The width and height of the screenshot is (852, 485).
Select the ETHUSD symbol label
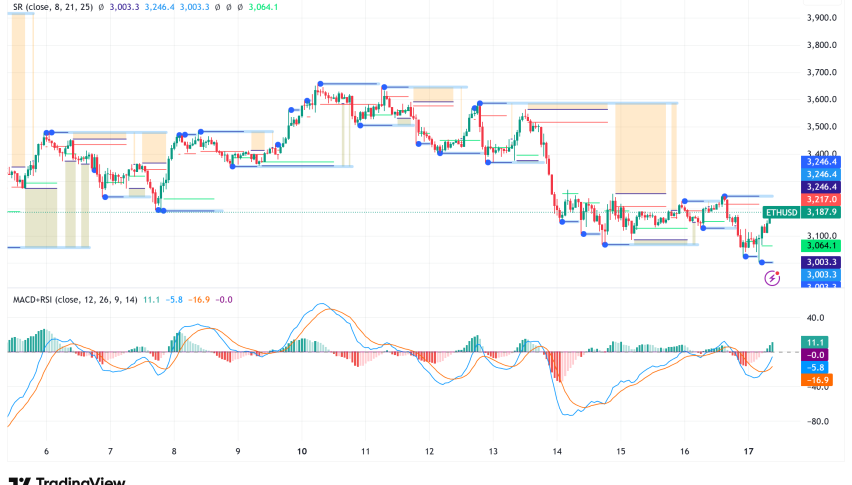coord(782,212)
